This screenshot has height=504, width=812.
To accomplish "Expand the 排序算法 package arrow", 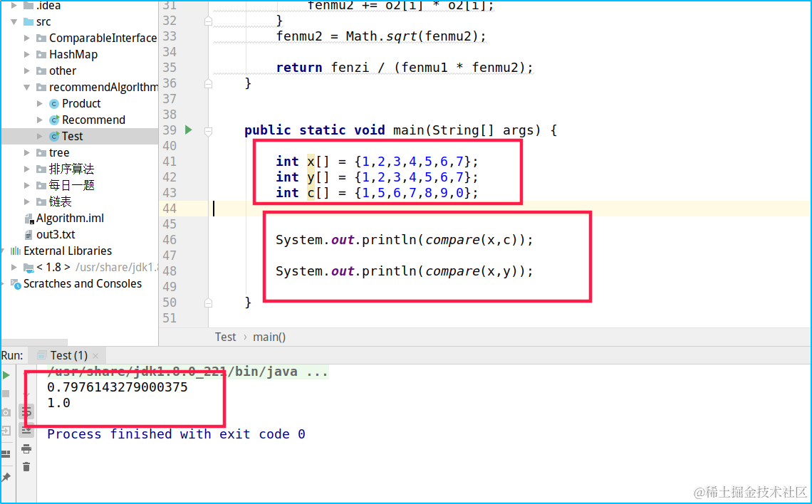I will tap(27, 169).
